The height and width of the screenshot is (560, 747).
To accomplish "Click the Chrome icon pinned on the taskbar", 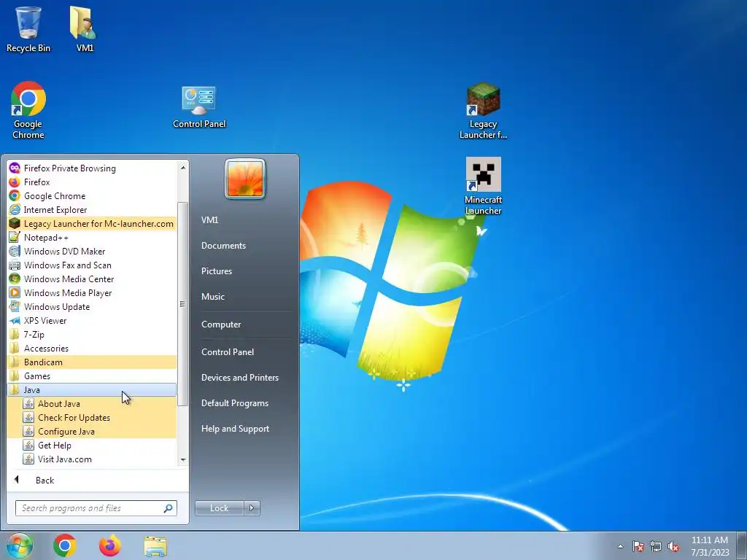I will (65, 545).
